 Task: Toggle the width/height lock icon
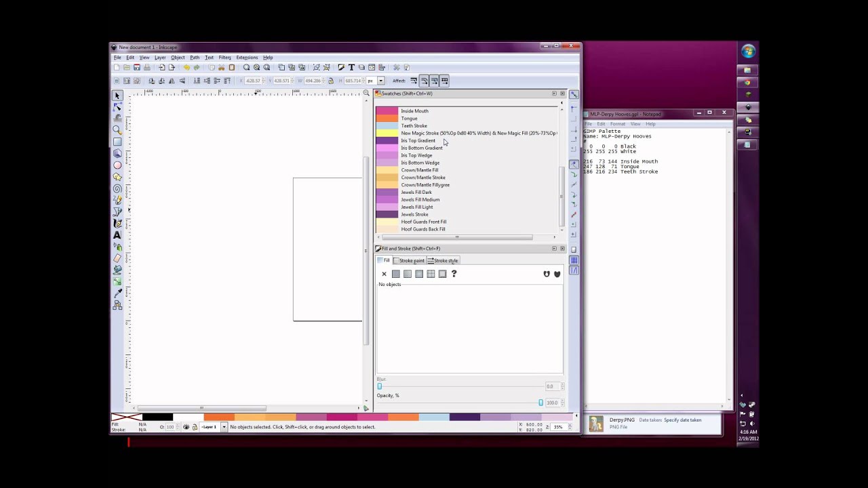coord(331,81)
